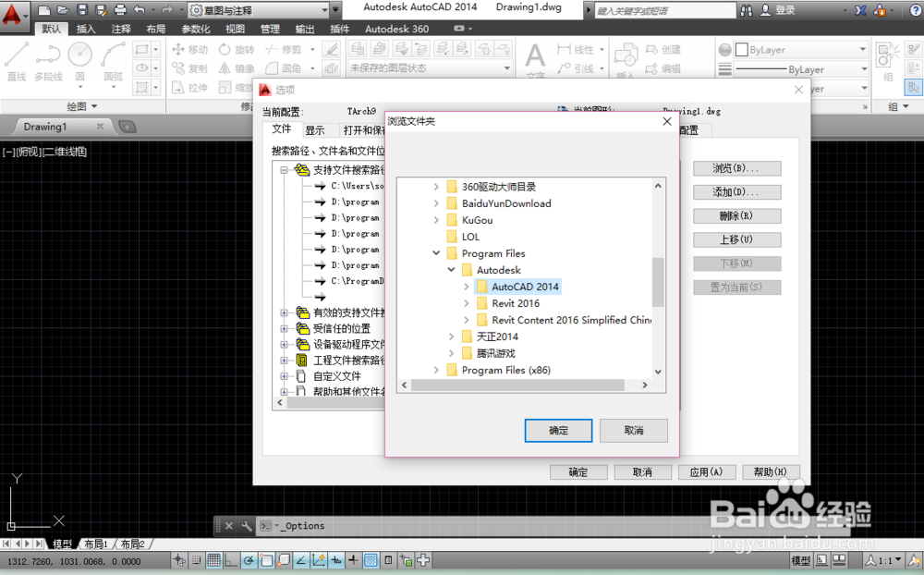Click the Save icon in quick access toolbar
Screen dimensions: 924x575
(x=82, y=10)
